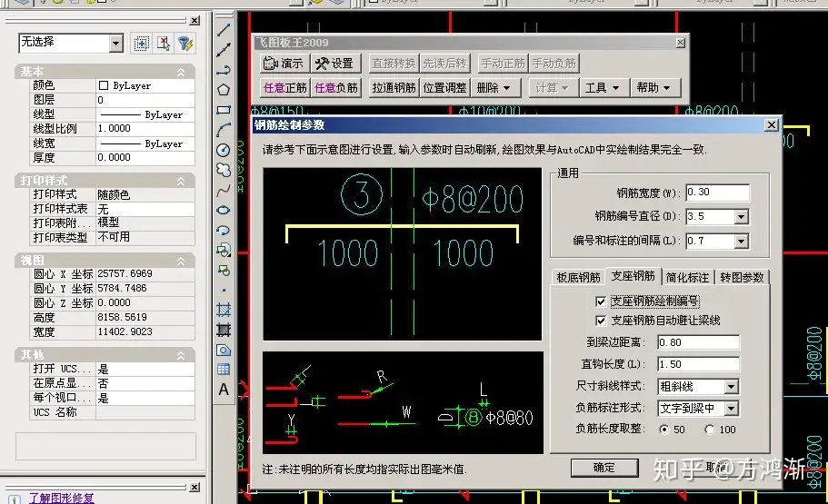Click the 直钩长度 input field
This screenshot has height=504, width=828.
[x=698, y=364]
